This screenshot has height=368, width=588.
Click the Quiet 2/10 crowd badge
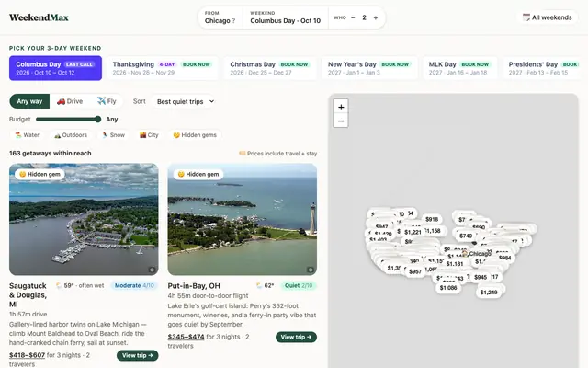298,285
